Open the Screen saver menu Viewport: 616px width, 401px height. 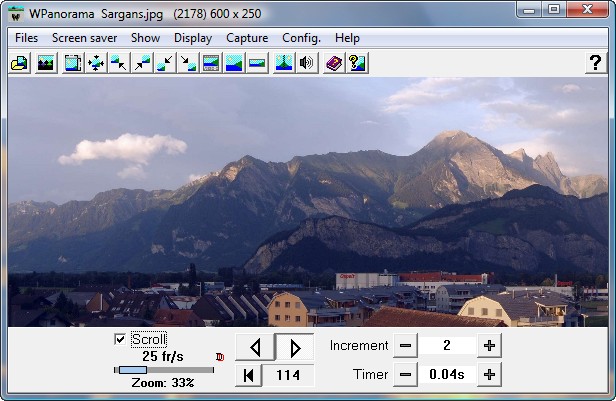84,38
